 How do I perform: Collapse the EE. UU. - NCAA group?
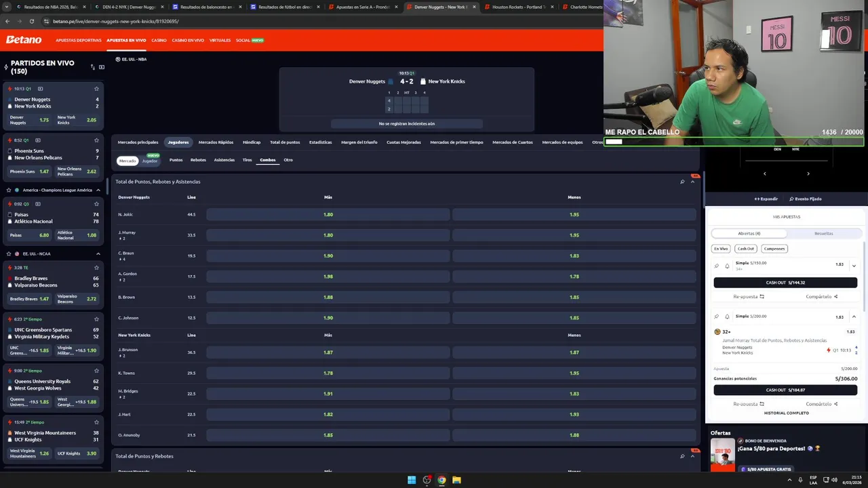click(x=98, y=253)
